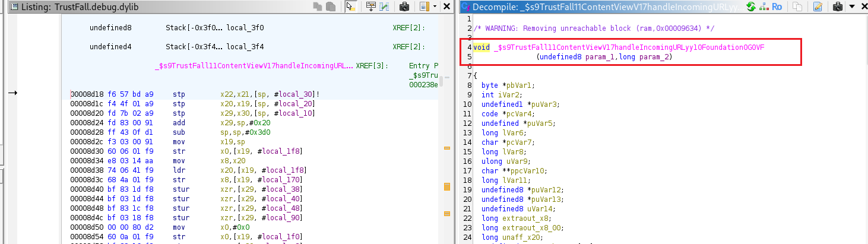Take a snapshot of the Decompile window
Image resolution: width=868 pixels, height=244 pixels.
point(838,7)
